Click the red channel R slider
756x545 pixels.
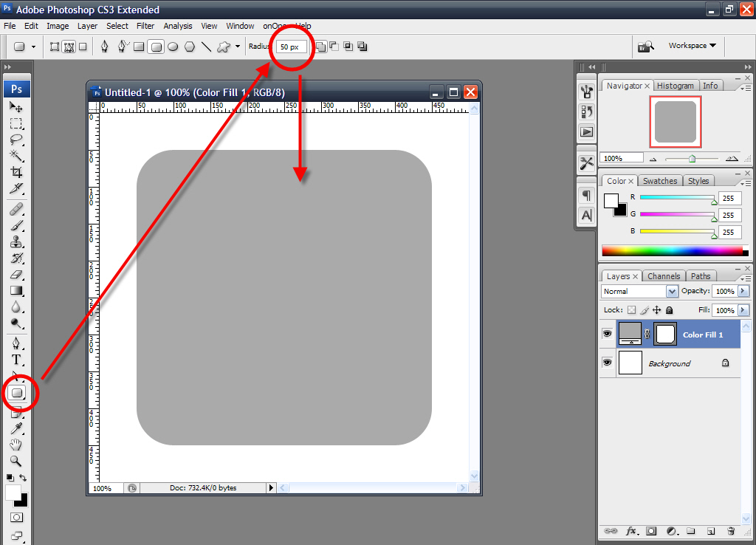[677, 198]
